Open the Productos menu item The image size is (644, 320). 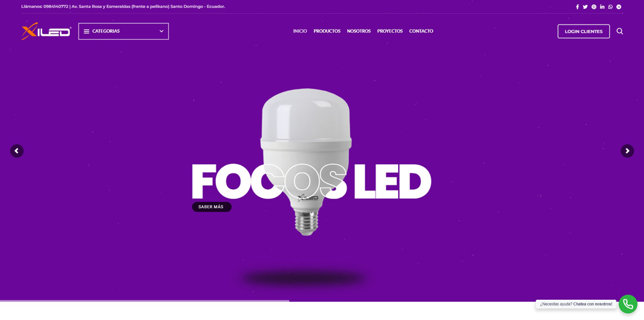click(327, 31)
